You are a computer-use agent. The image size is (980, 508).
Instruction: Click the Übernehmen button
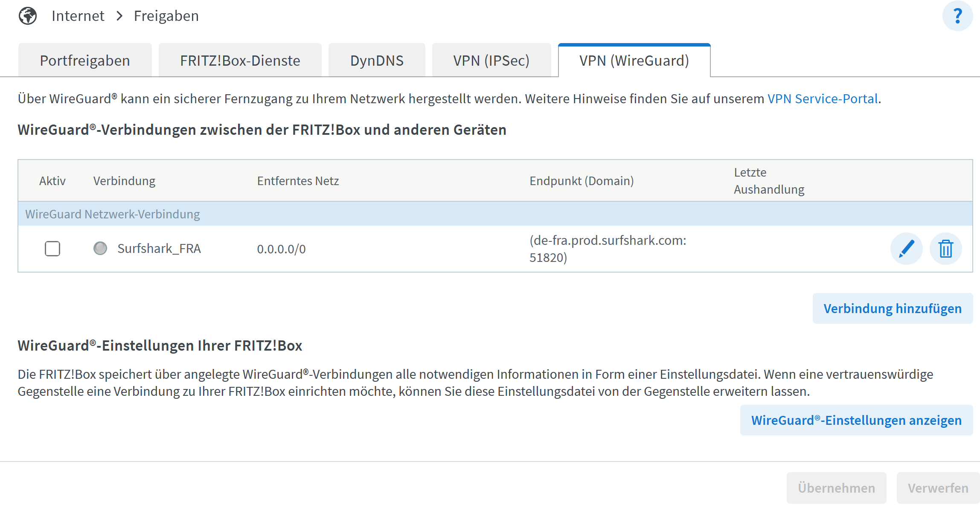coord(836,488)
